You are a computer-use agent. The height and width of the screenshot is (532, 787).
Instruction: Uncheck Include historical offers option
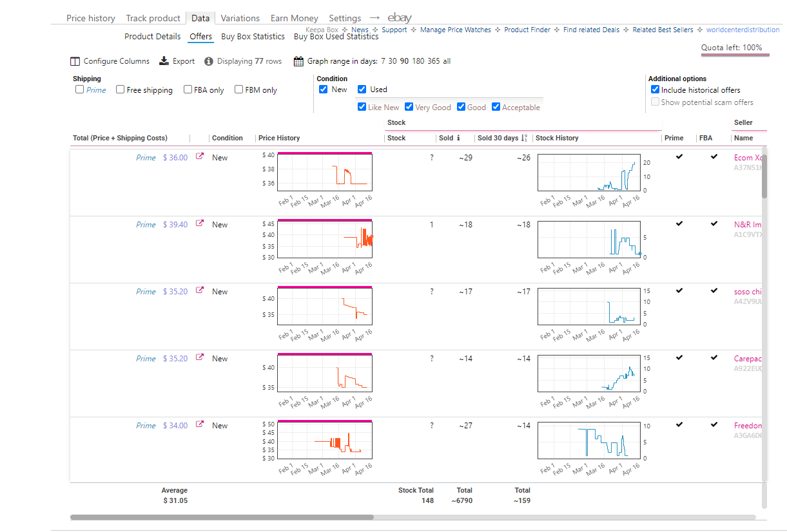tap(655, 90)
